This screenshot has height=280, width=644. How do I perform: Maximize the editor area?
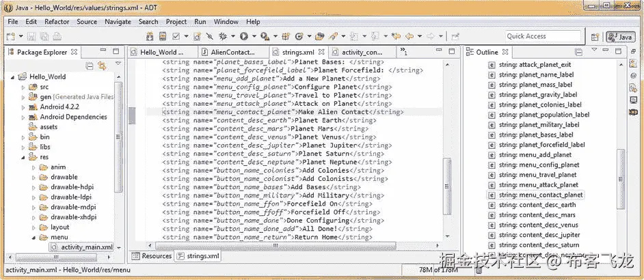click(452, 51)
